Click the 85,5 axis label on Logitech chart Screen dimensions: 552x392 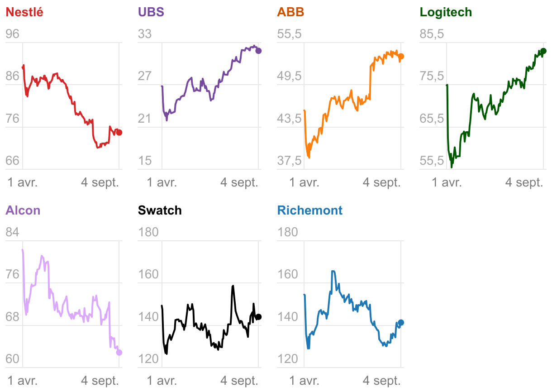click(x=432, y=34)
